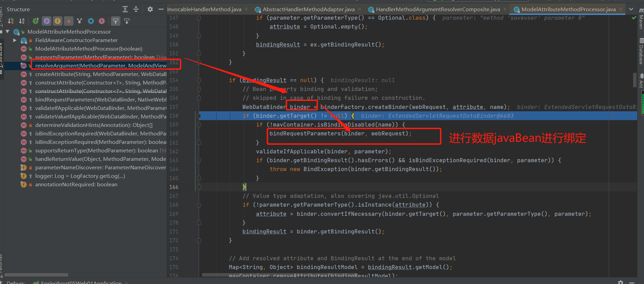Fold code block at line 168

tap(199, 205)
